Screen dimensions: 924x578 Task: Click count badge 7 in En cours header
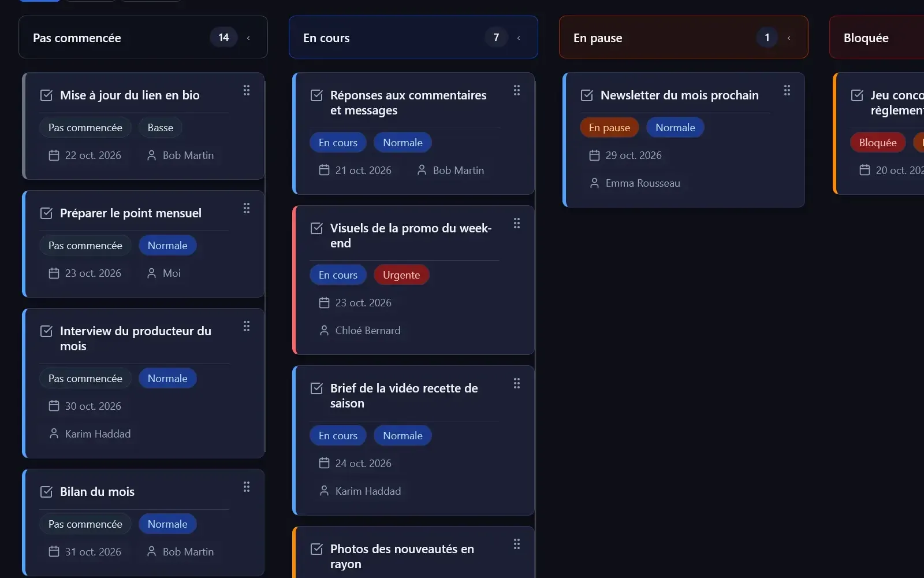click(x=496, y=38)
